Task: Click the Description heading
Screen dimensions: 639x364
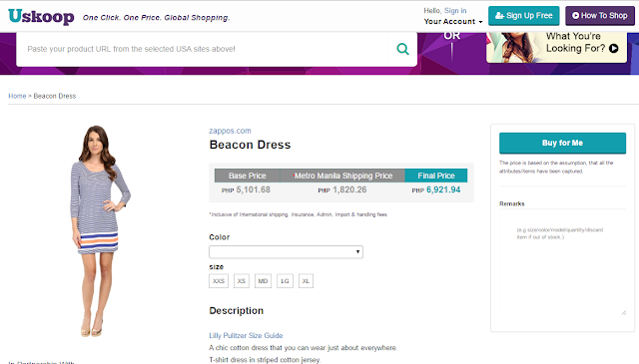Action: pyautogui.click(x=237, y=311)
